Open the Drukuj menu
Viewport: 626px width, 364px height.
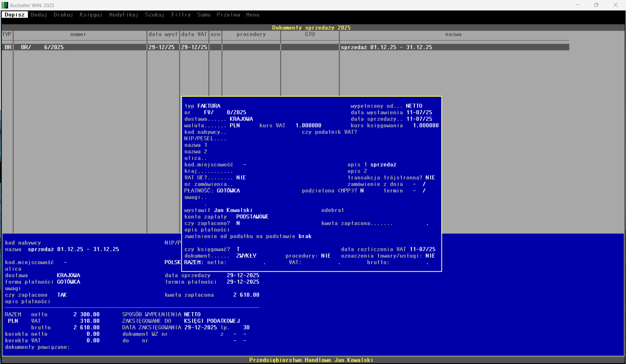pos(63,15)
